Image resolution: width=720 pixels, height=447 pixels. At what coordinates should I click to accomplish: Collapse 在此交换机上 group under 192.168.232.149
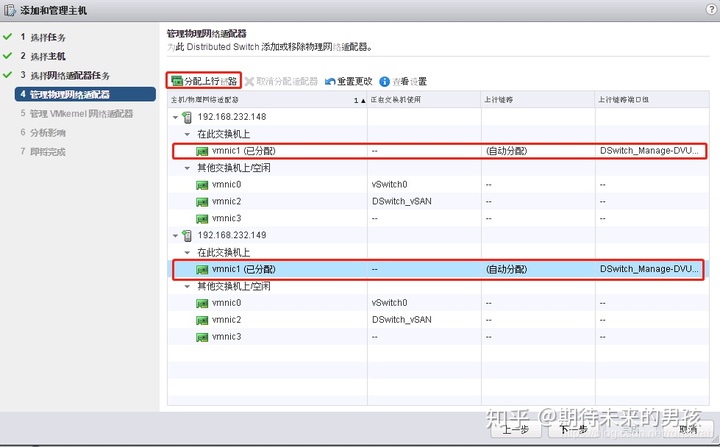[187, 253]
